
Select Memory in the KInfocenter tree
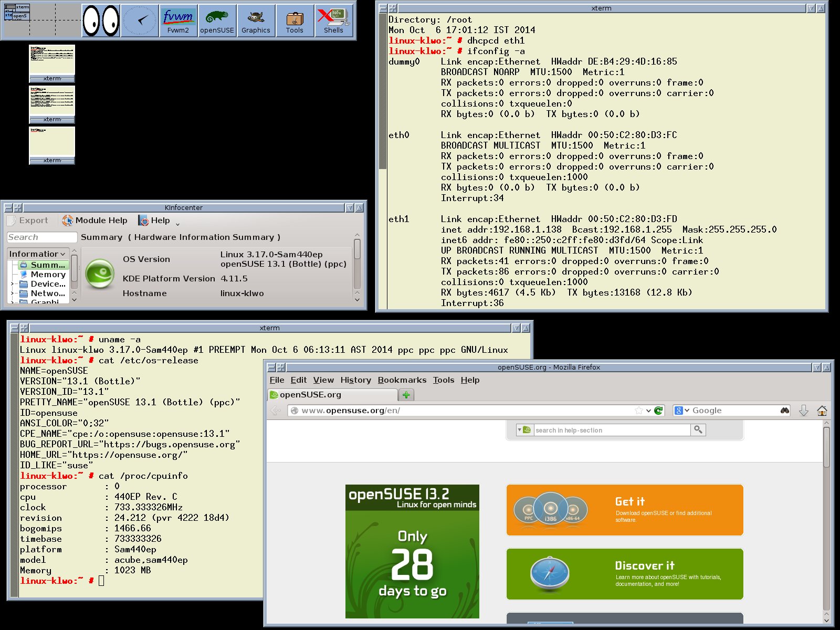coord(48,275)
